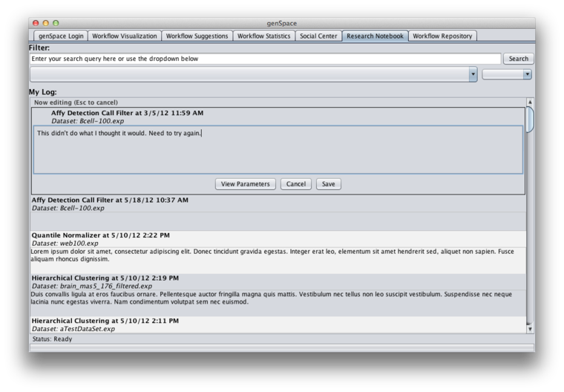564x392 pixels.
Task: Click the Search button
Action: (518, 59)
